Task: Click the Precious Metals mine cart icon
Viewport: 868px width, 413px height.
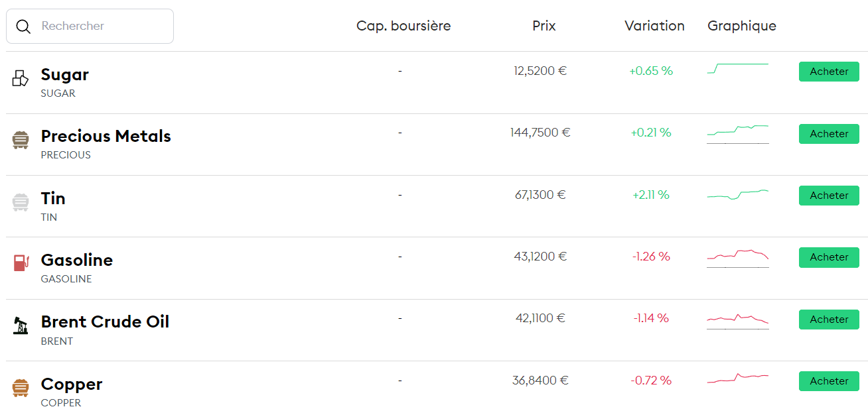Action: click(x=21, y=140)
